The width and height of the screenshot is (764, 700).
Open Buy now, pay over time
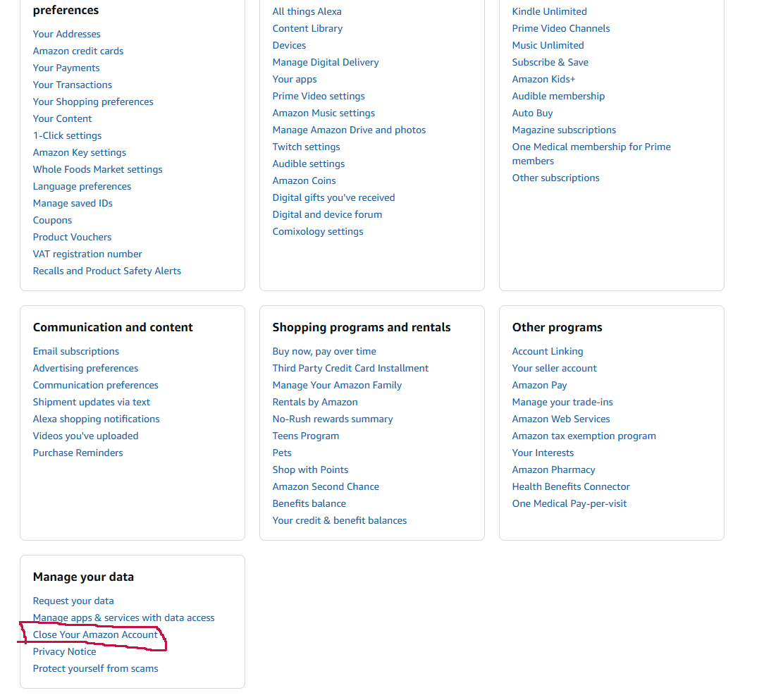[324, 352]
